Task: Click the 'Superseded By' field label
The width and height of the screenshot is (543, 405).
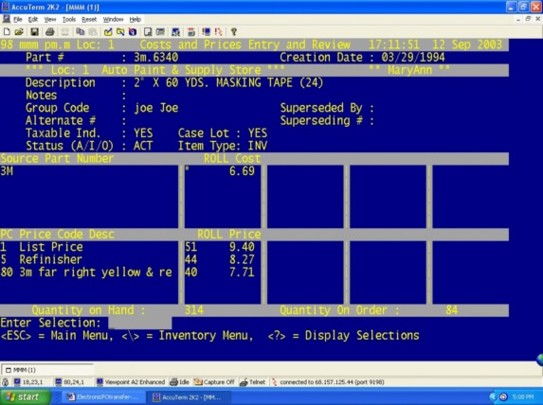Action: point(321,108)
